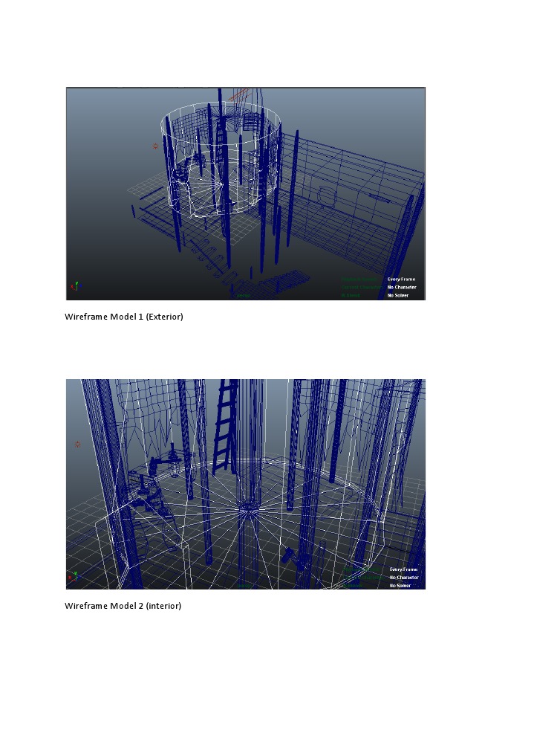Viewport: 534px width, 756px height.
Task: Click green 'persp' camera label in exterior image
Action: point(243,296)
